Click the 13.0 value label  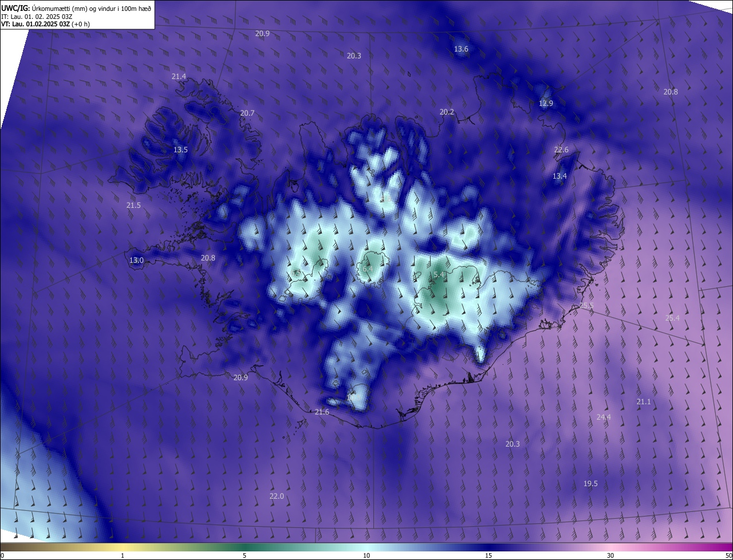tap(136, 261)
